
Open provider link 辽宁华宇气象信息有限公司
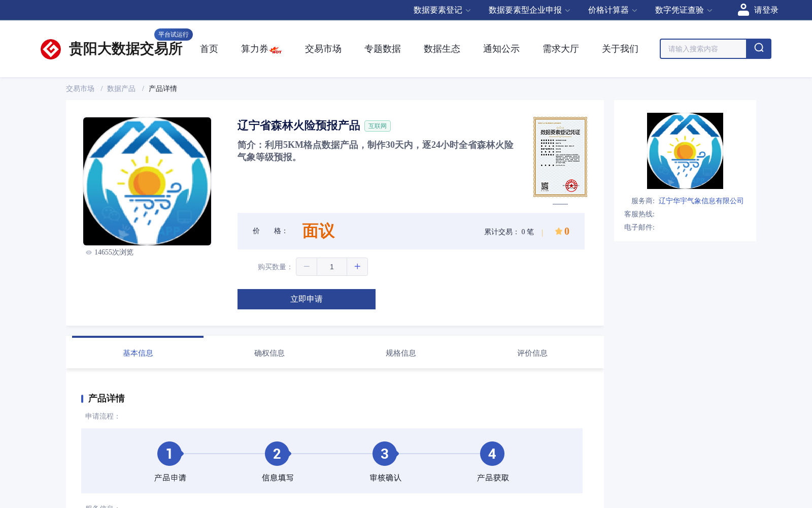[x=701, y=201]
